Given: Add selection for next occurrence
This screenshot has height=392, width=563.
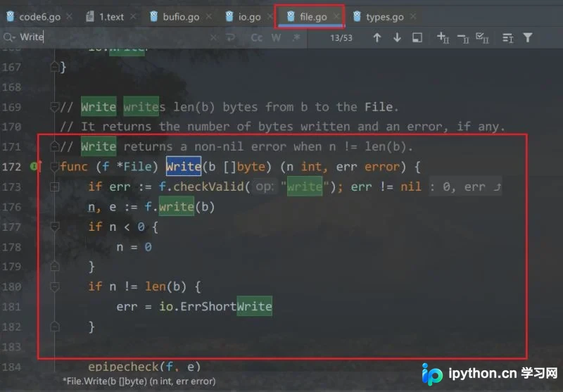Looking at the screenshot, I should (443, 37).
